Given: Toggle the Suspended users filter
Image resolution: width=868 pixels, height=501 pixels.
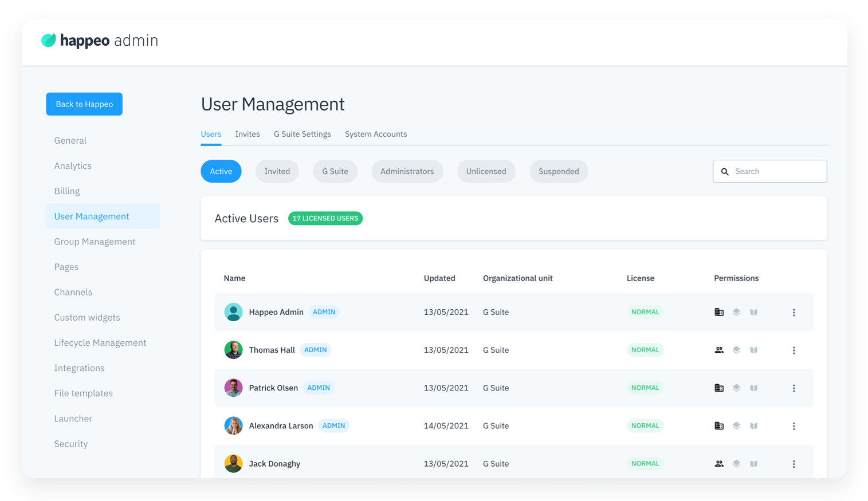Looking at the screenshot, I should click(x=558, y=171).
